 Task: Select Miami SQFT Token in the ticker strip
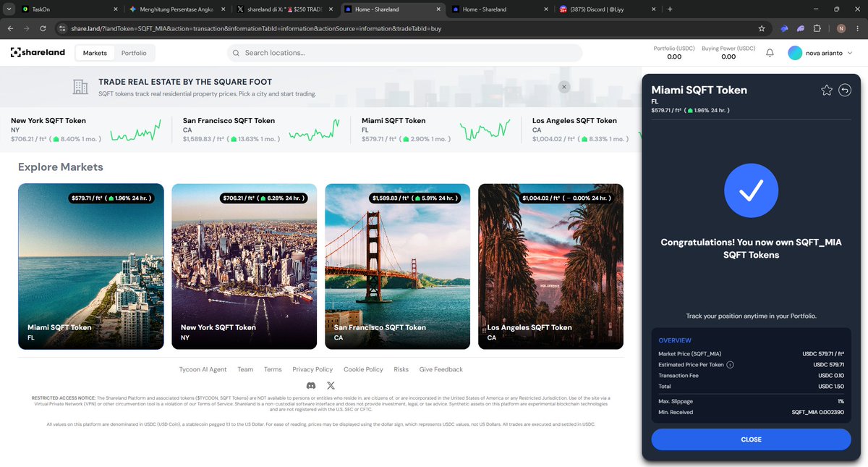point(436,130)
